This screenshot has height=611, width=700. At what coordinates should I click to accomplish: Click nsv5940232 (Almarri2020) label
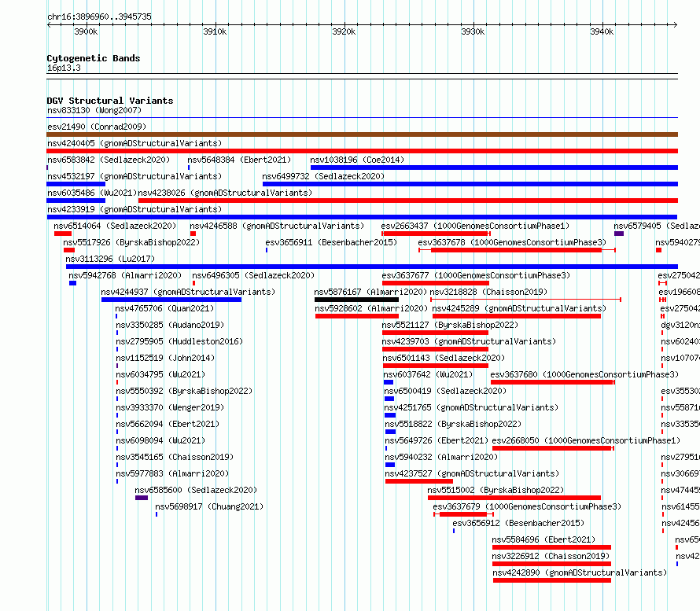pyautogui.click(x=441, y=457)
